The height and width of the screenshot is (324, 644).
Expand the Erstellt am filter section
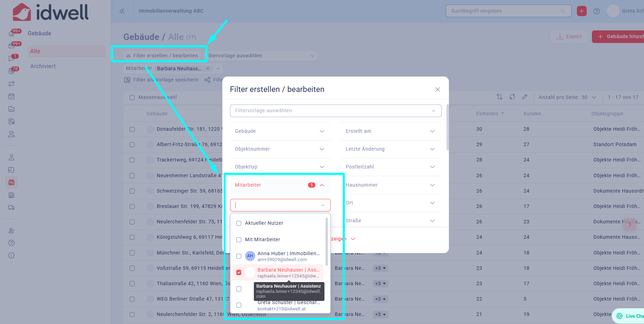tap(391, 131)
